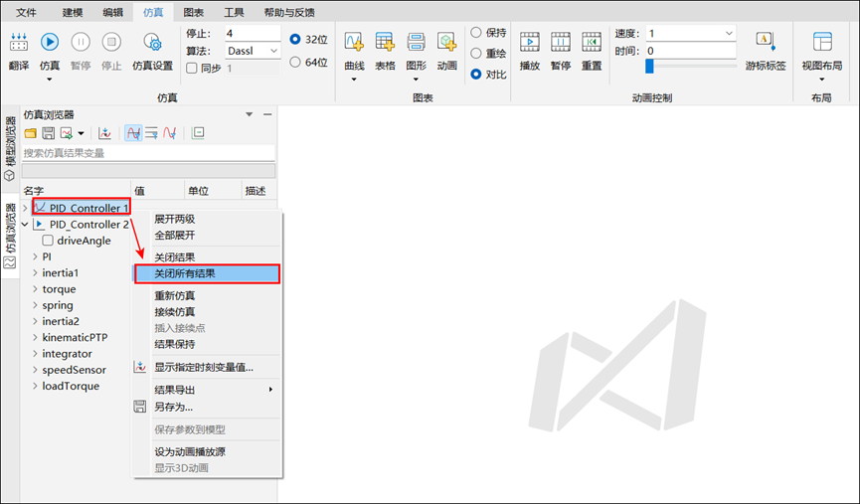
Task: Open dropdown arrow under 曲线 button
Action: pyautogui.click(x=354, y=80)
